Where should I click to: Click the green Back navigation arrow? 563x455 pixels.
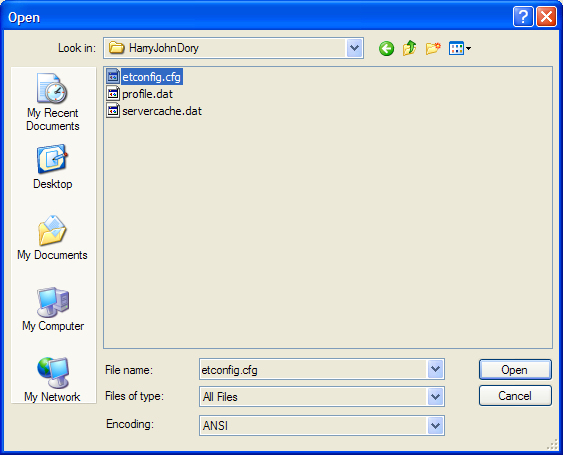[x=386, y=48]
